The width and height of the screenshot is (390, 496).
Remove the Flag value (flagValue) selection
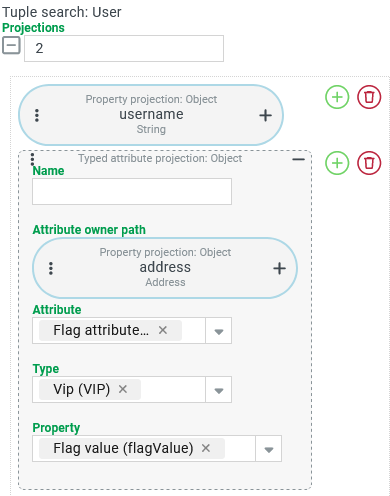coord(206,448)
